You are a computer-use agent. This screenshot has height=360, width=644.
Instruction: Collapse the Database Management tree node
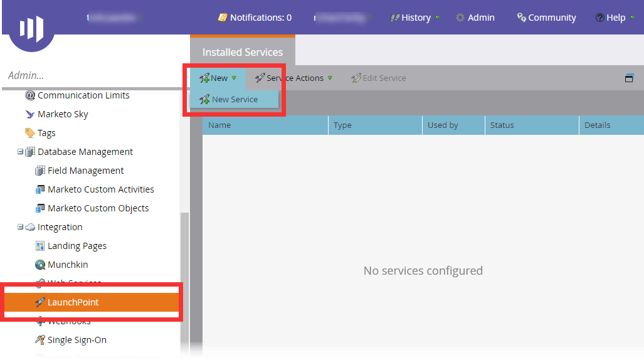(x=20, y=152)
